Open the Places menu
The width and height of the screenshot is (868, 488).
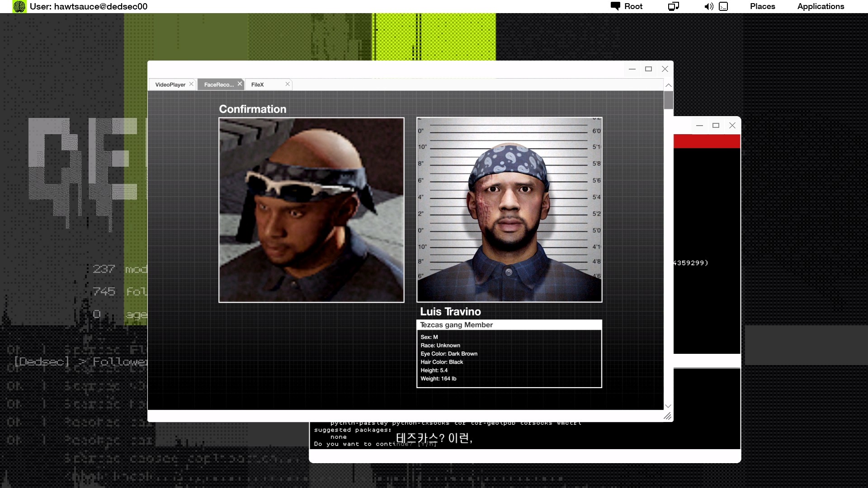point(762,6)
